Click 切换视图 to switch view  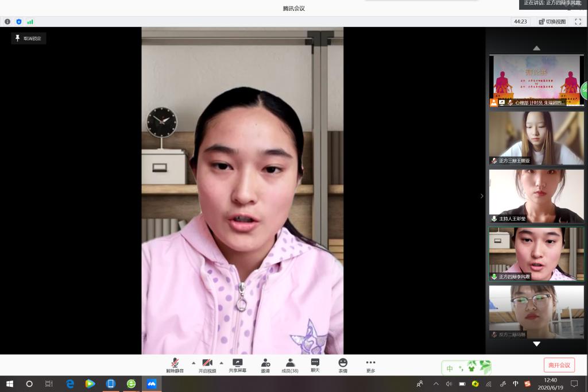pos(552,22)
